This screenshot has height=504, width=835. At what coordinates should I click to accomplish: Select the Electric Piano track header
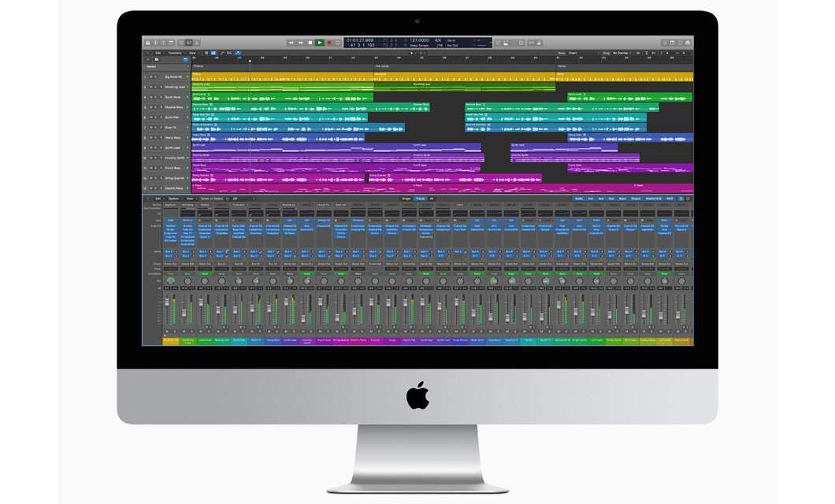[167, 188]
